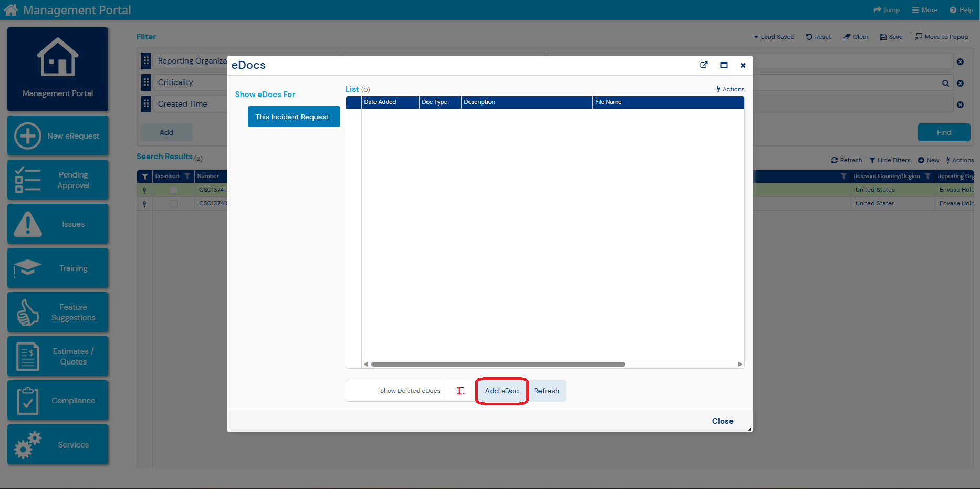Click the red document icon beside Show Deleted eDocs
This screenshot has height=489, width=980.
click(461, 390)
